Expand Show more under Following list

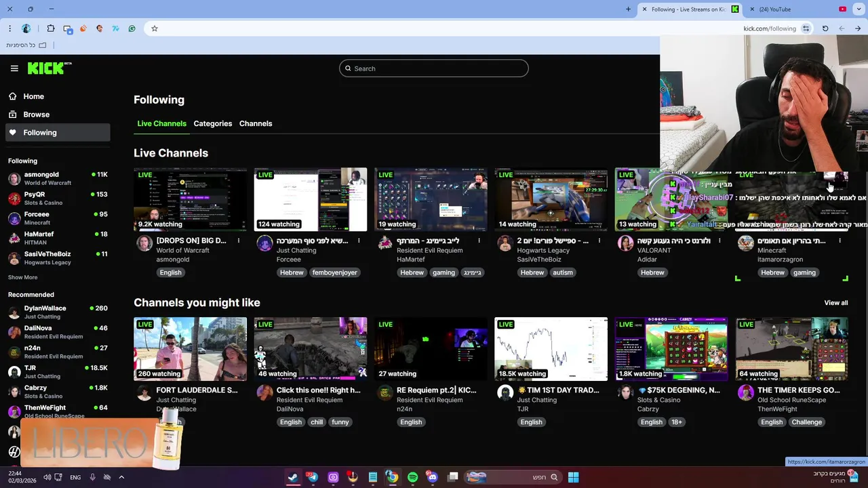22,277
